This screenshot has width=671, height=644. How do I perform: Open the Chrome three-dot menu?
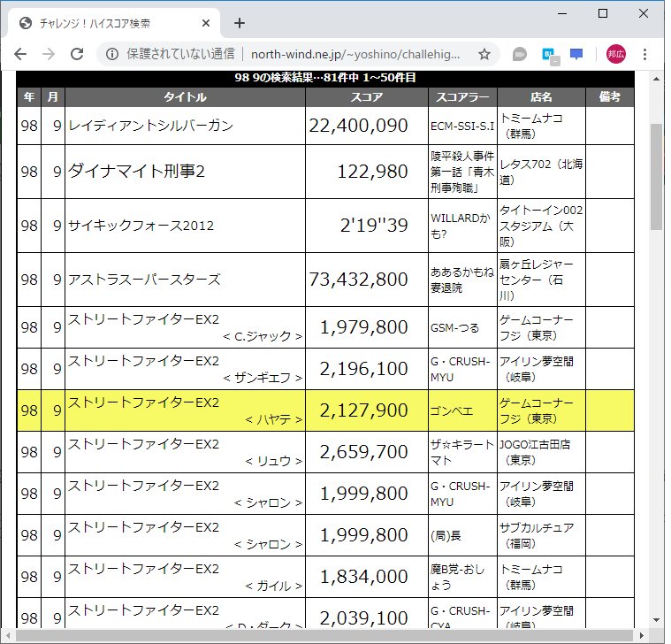pyautogui.click(x=644, y=54)
